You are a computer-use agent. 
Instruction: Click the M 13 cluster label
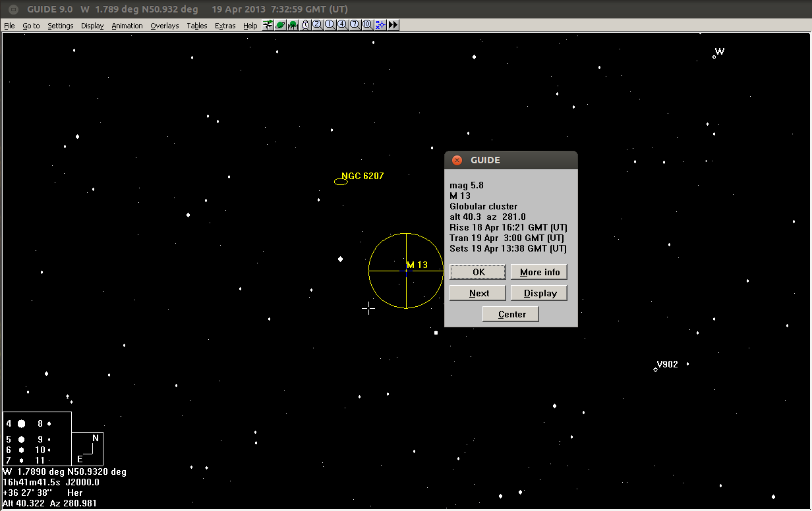417,265
